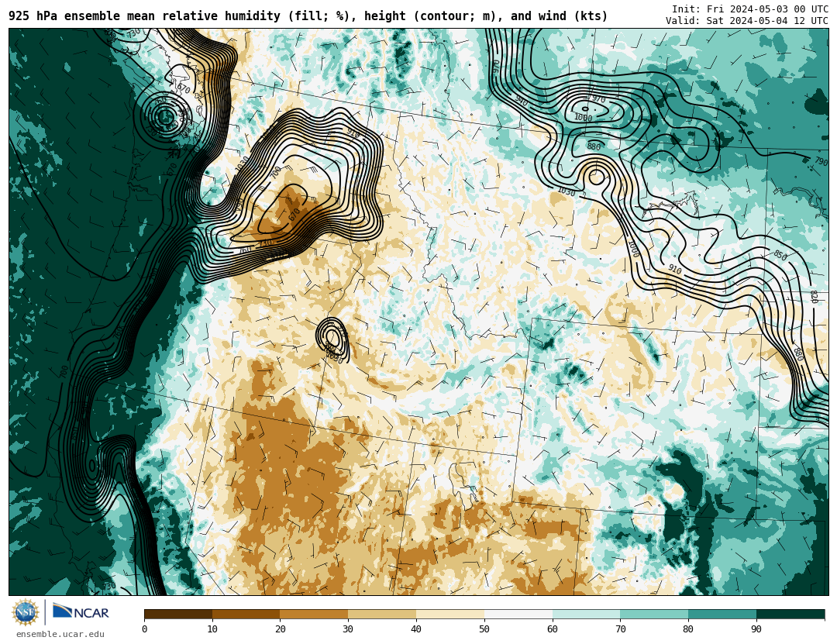Click the 80-90 teal colorbar segment
Screen dimensions: 837x644
click(x=722, y=614)
